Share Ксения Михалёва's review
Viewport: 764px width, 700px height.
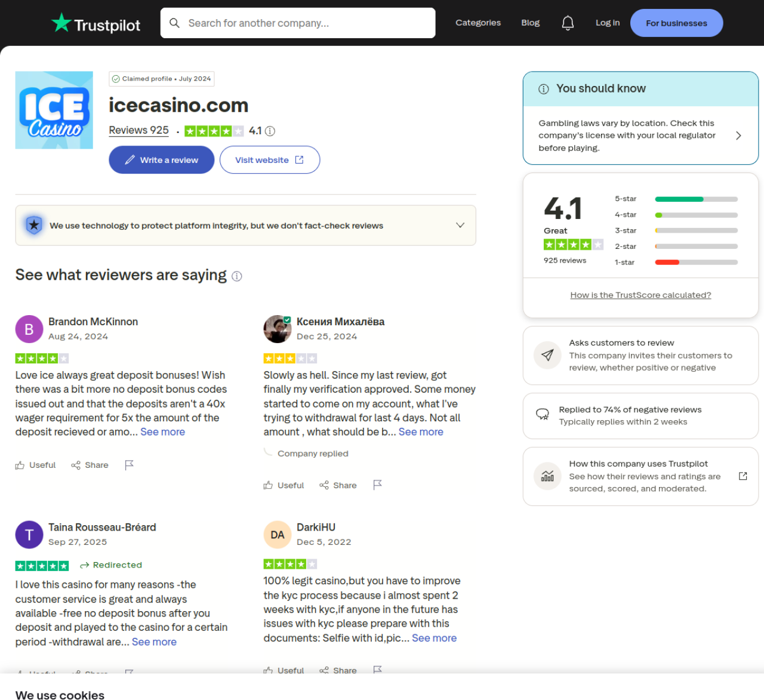pyautogui.click(x=338, y=485)
